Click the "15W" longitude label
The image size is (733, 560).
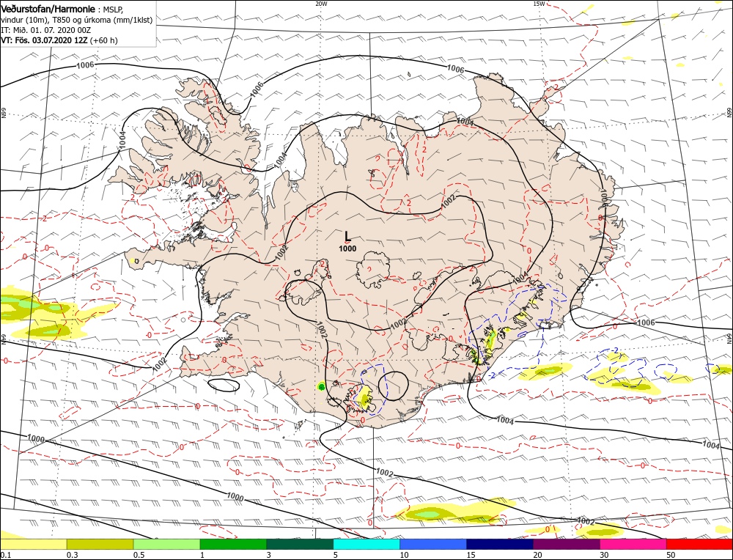coord(539,3)
